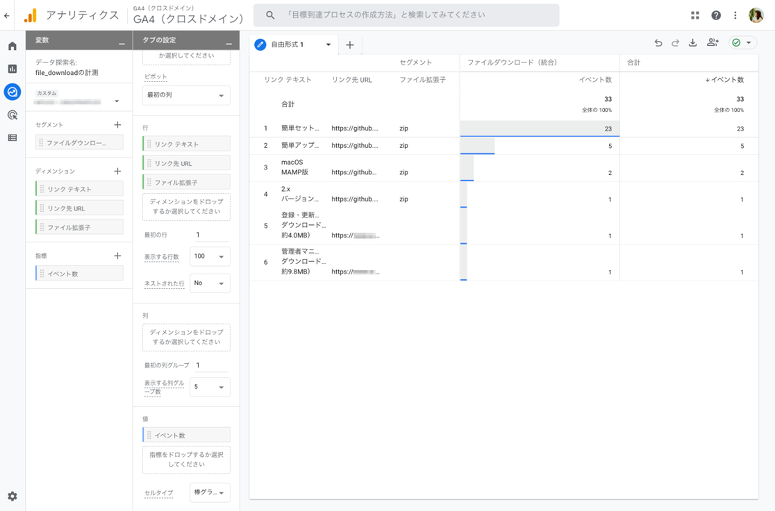This screenshot has width=775, height=511.
Task: Open Admin settings gear icon
Action: click(x=12, y=496)
